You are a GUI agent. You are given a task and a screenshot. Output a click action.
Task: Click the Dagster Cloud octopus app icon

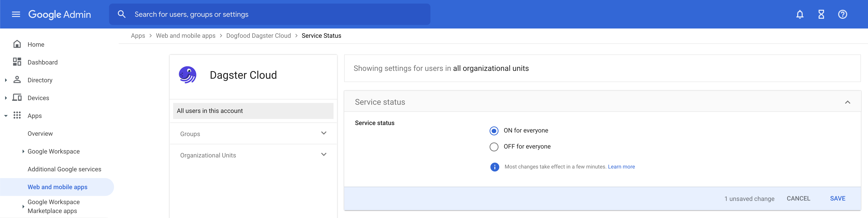click(x=188, y=75)
